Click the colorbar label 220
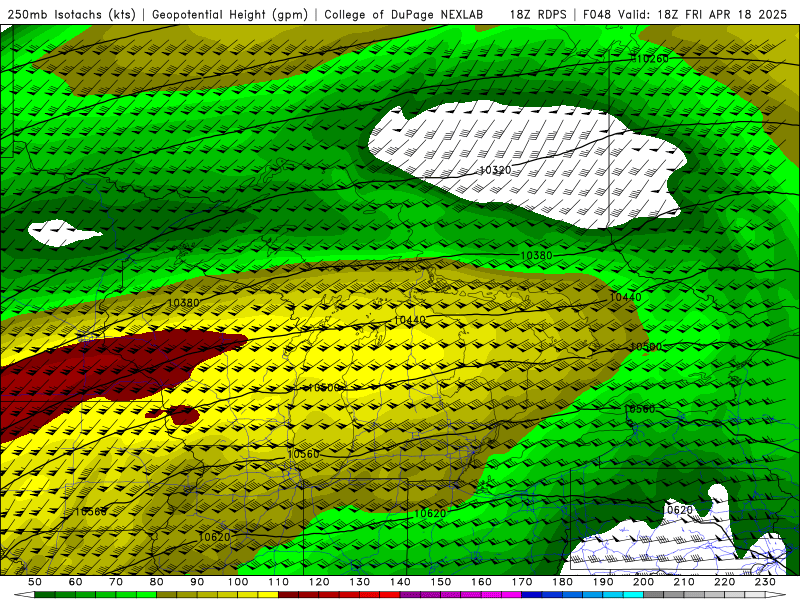 (726, 582)
